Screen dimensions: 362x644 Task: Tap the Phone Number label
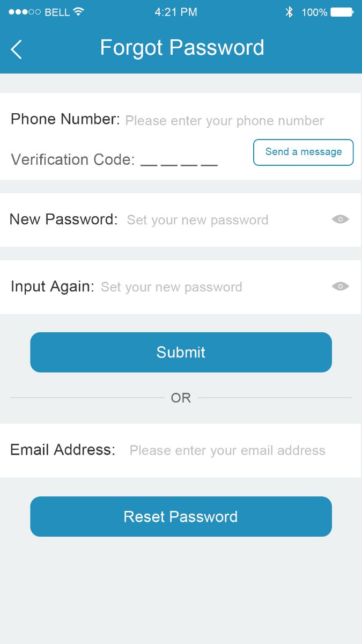pos(65,119)
